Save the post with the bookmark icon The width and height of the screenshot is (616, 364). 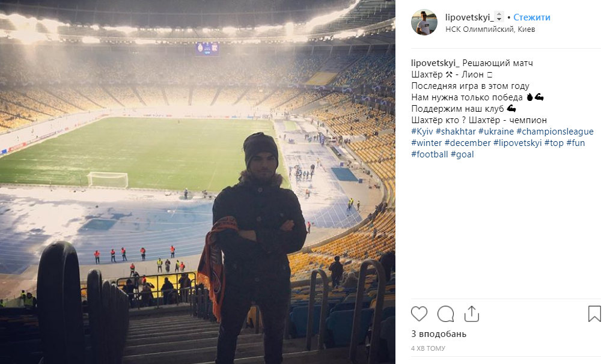(x=594, y=314)
